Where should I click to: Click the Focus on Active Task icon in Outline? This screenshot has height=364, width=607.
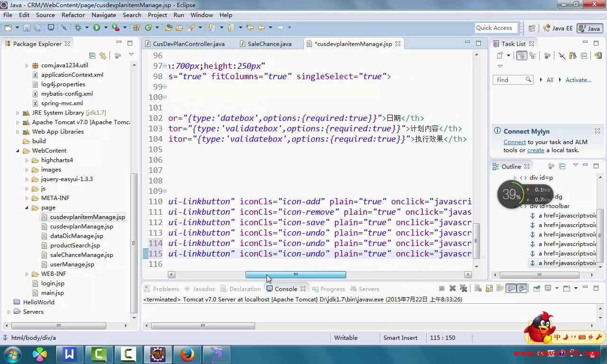[x=551, y=166]
